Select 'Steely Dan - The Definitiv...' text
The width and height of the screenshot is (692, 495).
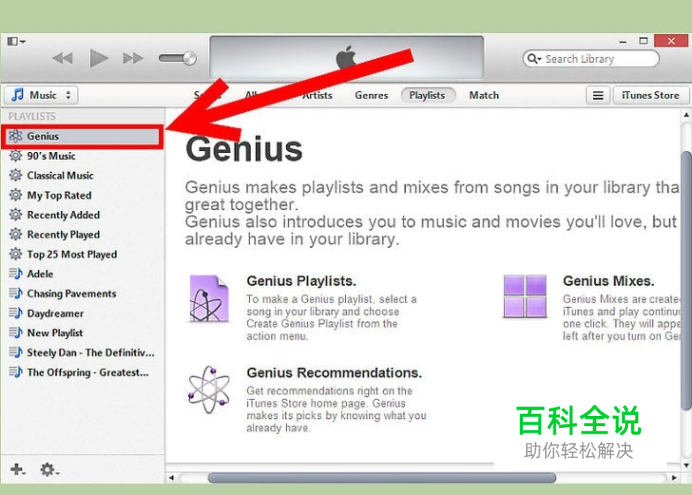90,352
